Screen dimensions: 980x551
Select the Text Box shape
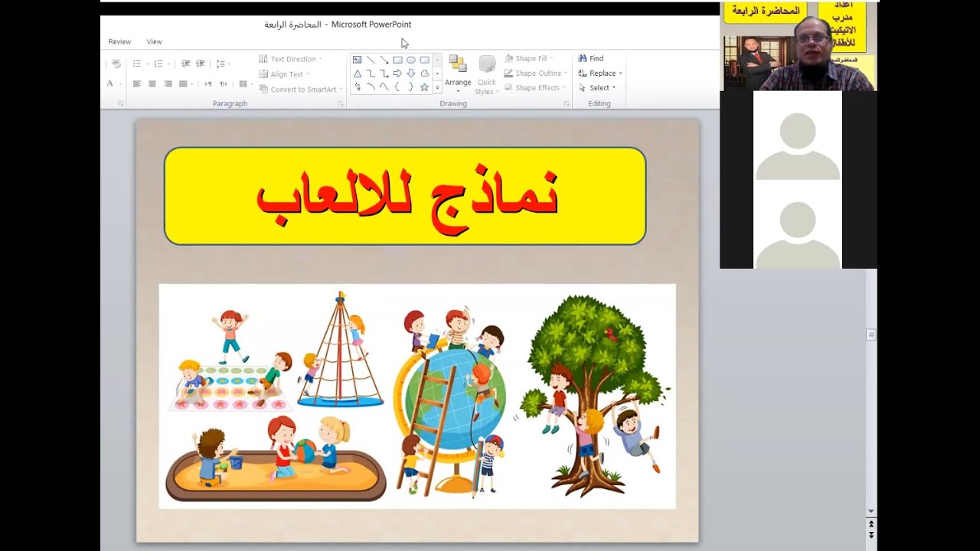click(x=357, y=60)
